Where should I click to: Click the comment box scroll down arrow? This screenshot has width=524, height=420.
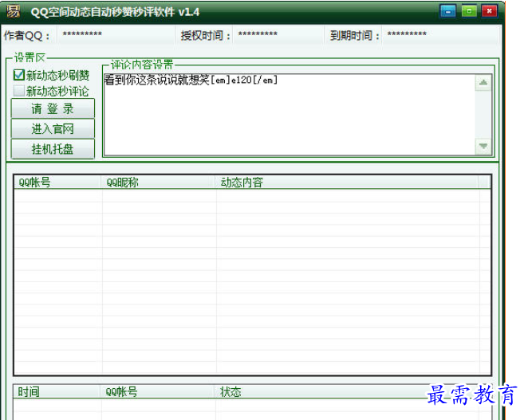[483, 146]
